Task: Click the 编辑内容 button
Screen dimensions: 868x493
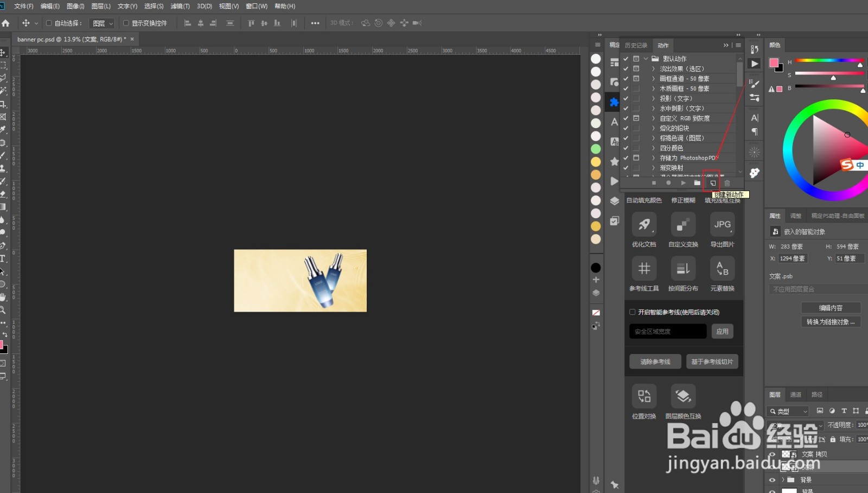Action: click(831, 308)
